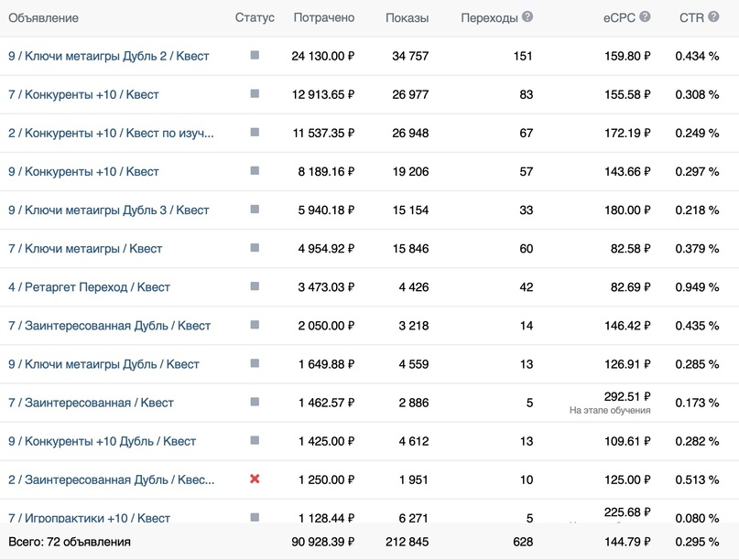Image resolution: width=739 pixels, height=560 pixels.
Task: Sort by Потрачено column header
Action: (x=323, y=18)
